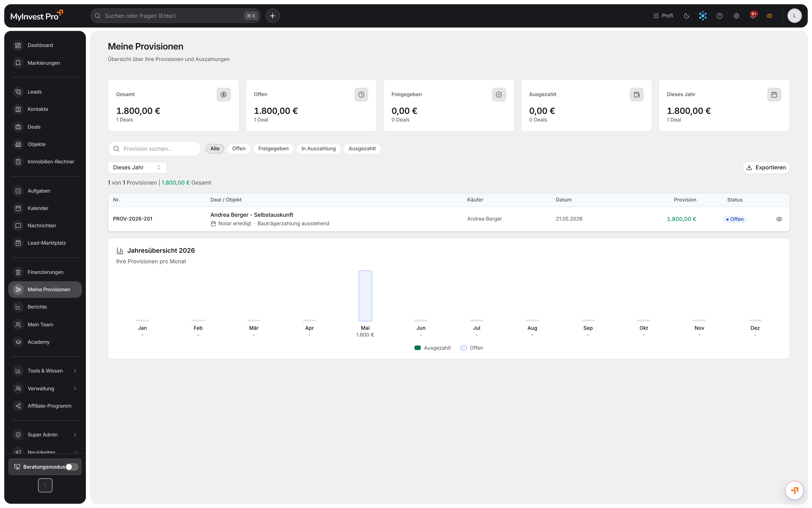Click the plus button next to search
Image resolution: width=812 pixels, height=508 pixels.
(272, 16)
